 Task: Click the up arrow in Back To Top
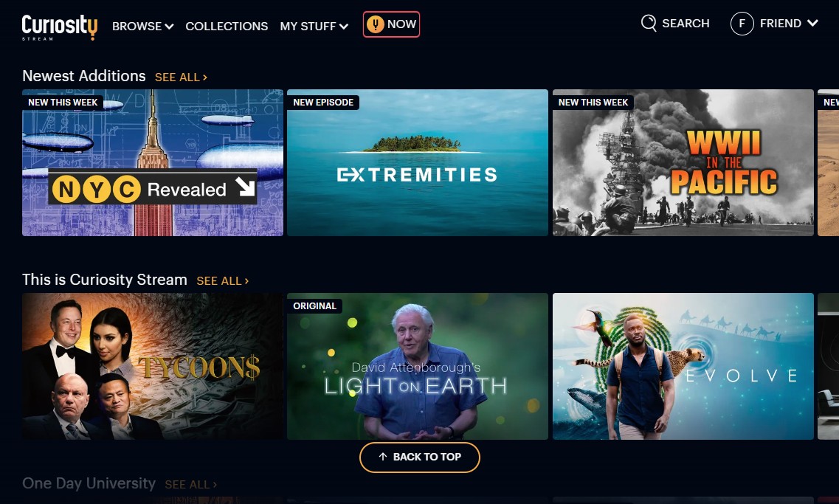pos(382,457)
